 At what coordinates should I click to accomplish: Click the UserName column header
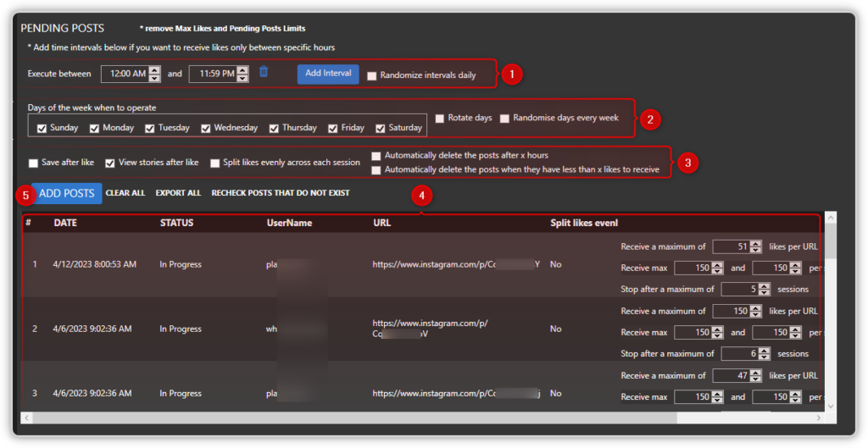pyautogui.click(x=290, y=223)
